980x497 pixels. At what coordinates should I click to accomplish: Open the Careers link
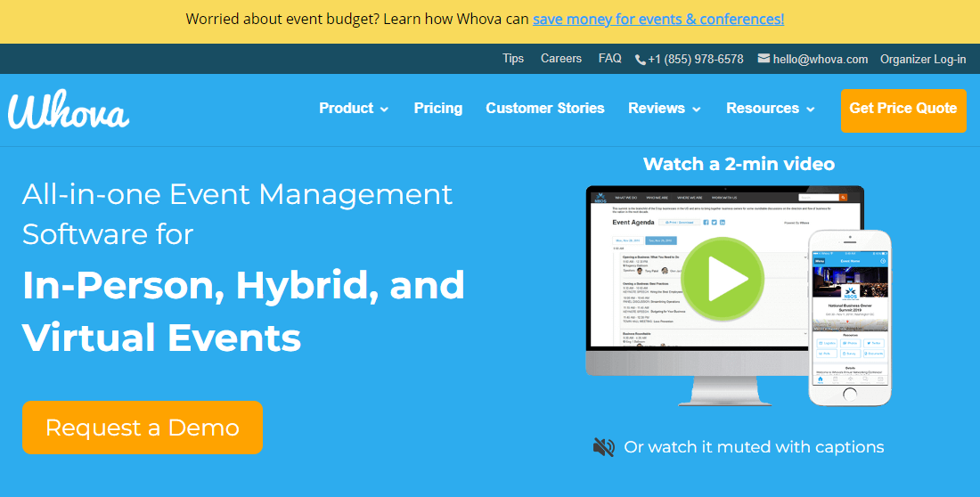561,59
